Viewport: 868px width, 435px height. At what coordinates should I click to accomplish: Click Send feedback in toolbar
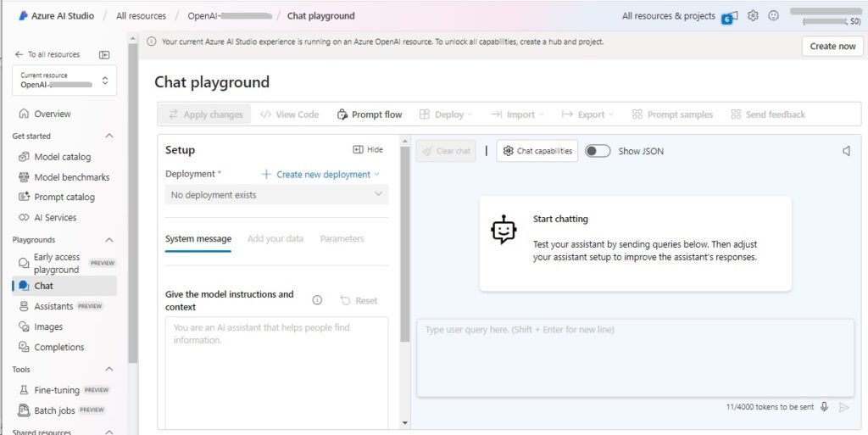(x=768, y=114)
